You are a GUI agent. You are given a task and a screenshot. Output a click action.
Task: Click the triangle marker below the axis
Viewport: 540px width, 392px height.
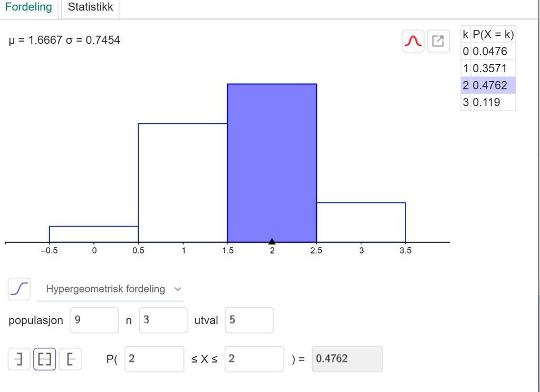pyautogui.click(x=272, y=241)
